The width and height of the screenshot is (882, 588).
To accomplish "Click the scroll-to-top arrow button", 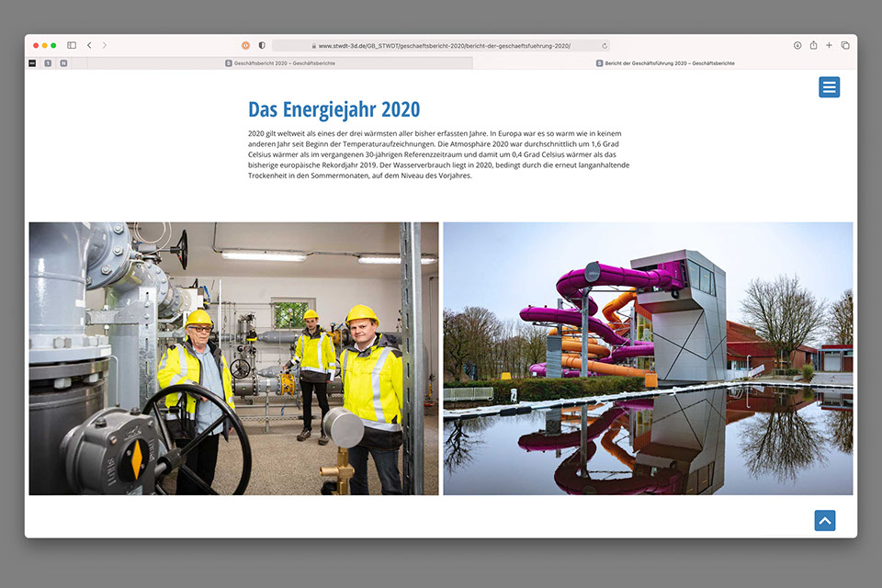I will point(824,521).
